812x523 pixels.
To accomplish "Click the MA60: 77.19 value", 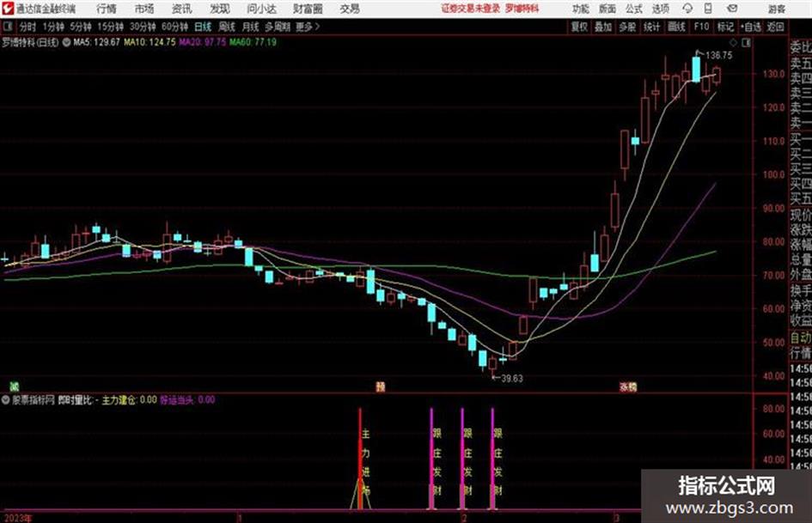I will (x=253, y=42).
